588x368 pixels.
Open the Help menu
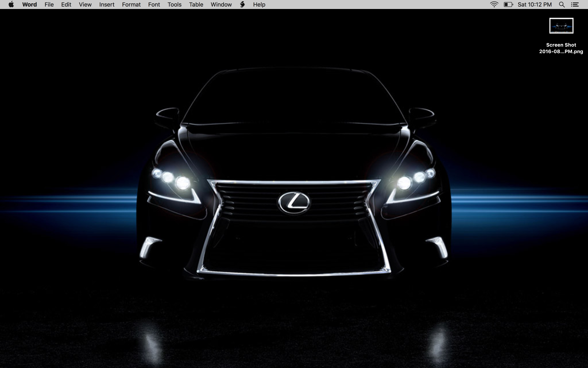259,4
